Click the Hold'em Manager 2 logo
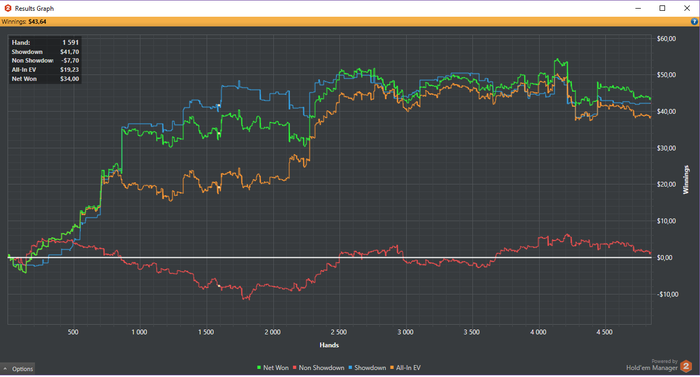This screenshot has width=700, height=377. pos(686,366)
